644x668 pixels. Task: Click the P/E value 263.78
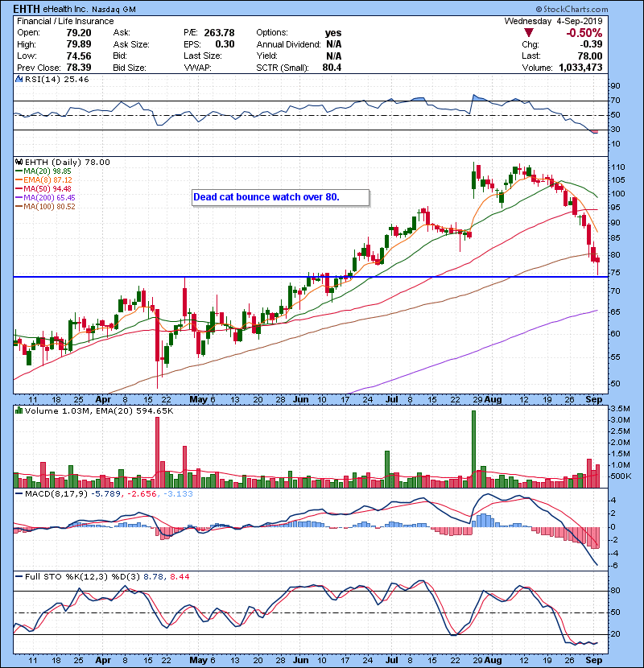(x=219, y=33)
